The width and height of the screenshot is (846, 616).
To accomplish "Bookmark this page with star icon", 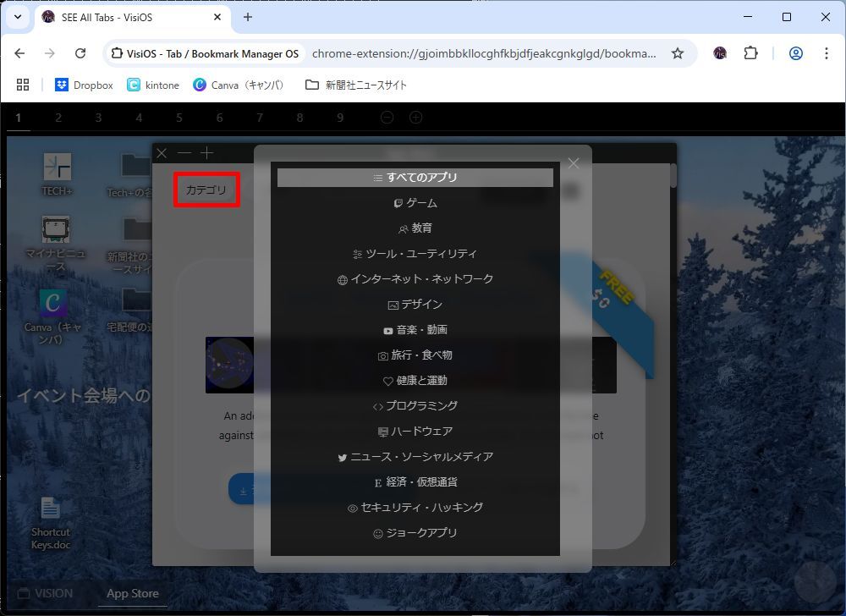I will pos(678,52).
